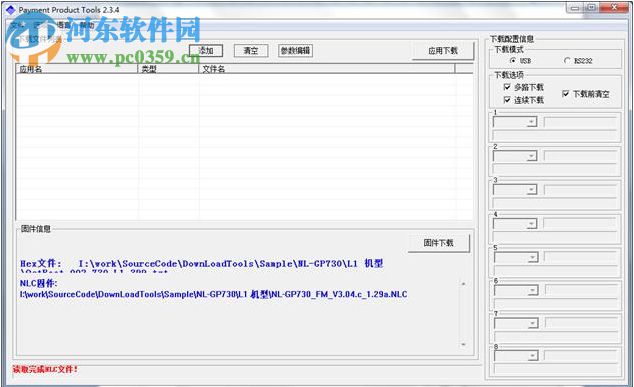Expand the port dropdown in slot 1

[532, 122]
